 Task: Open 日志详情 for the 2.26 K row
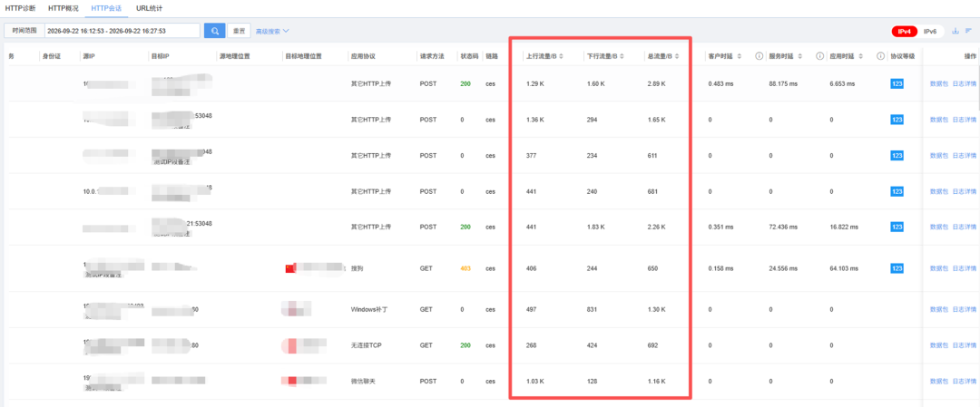pyautogui.click(x=964, y=227)
